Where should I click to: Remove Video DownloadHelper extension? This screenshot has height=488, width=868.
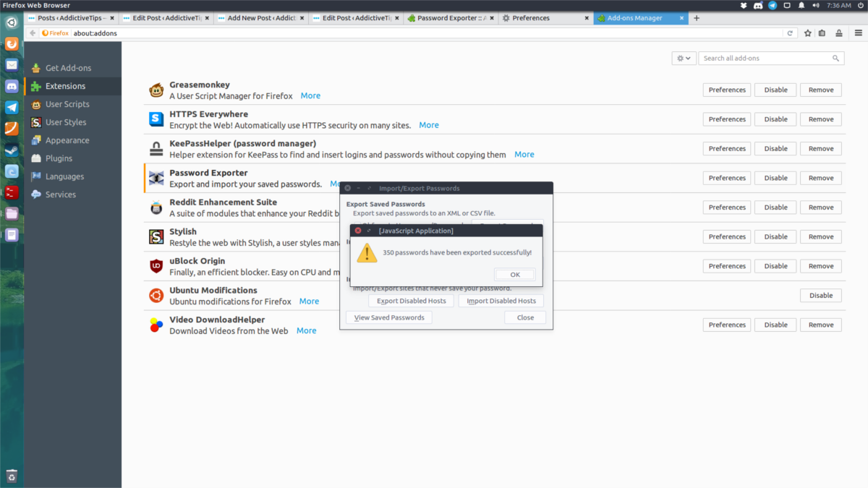(x=821, y=325)
